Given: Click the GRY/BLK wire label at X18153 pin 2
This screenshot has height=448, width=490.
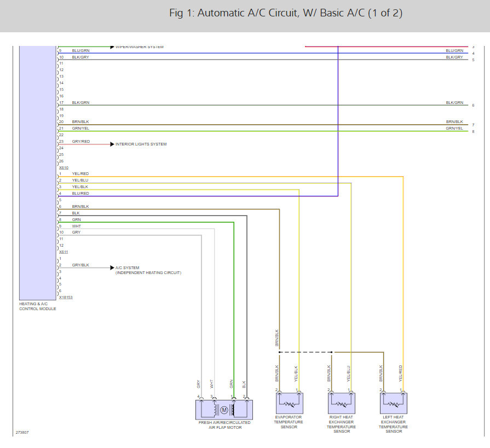Looking at the screenshot, I should point(80,265).
